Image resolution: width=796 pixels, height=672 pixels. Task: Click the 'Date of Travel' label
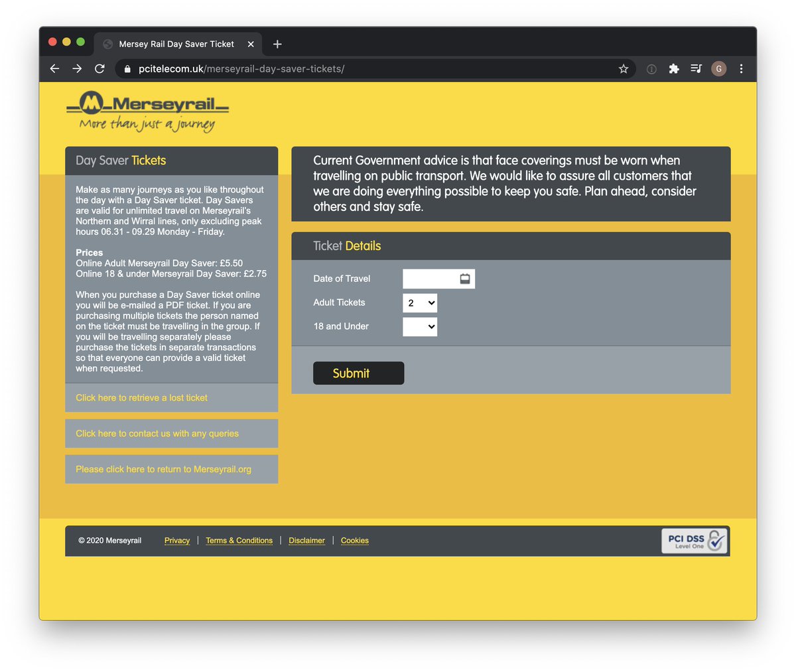342,279
